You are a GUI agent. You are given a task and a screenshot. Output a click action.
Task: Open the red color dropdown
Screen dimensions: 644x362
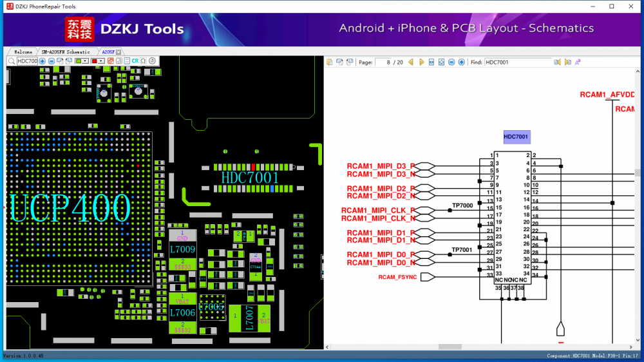click(x=101, y=61)
